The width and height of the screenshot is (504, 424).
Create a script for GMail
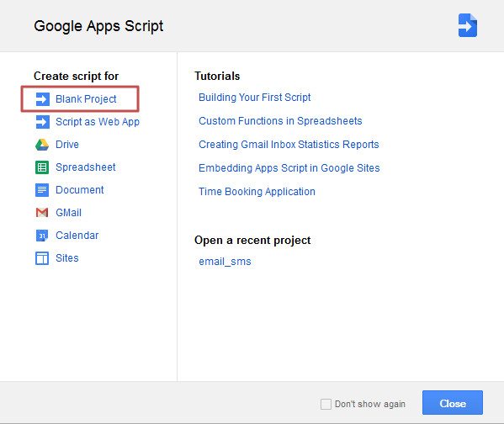tap(68, 213)
